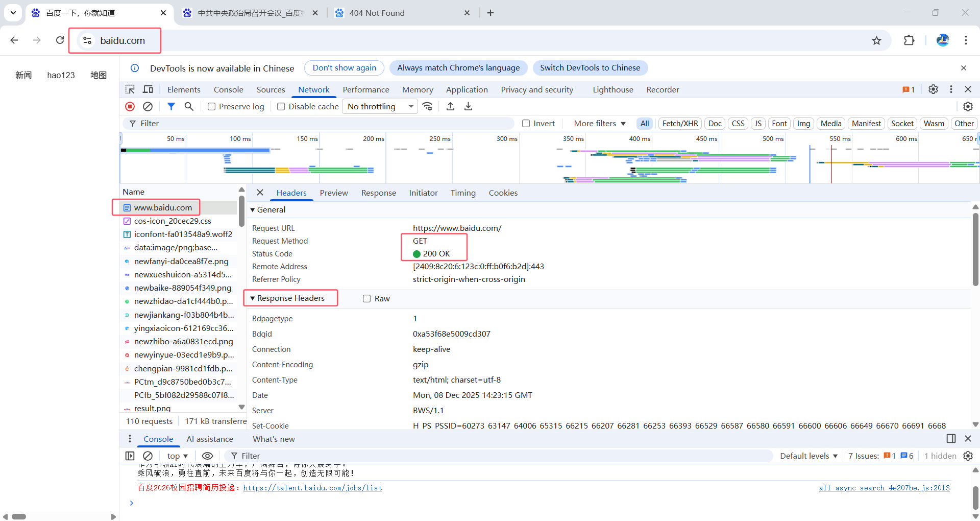
Task: Open all_async_search source link
Action: click(x=884, y=488)
